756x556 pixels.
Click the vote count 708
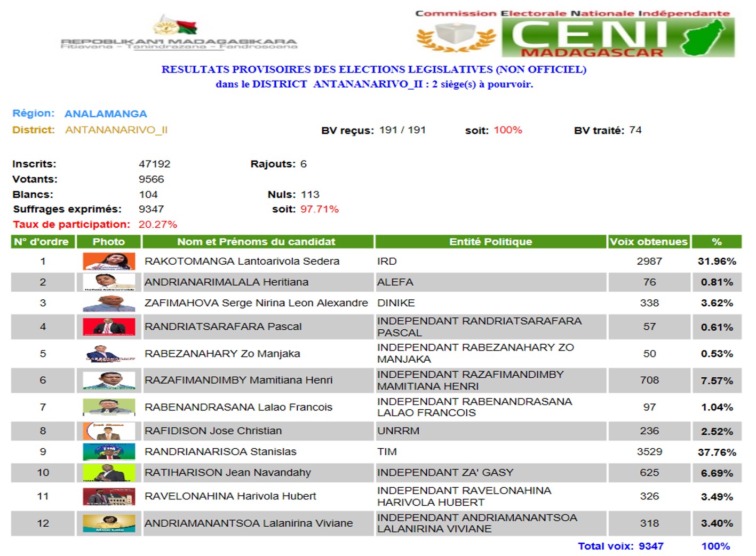tap(649, 380)
